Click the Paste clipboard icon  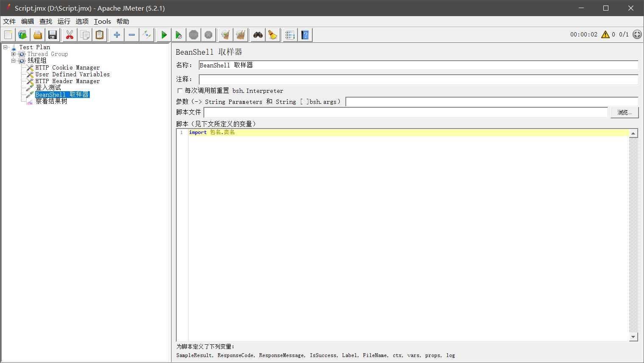(x=100, y=35)
